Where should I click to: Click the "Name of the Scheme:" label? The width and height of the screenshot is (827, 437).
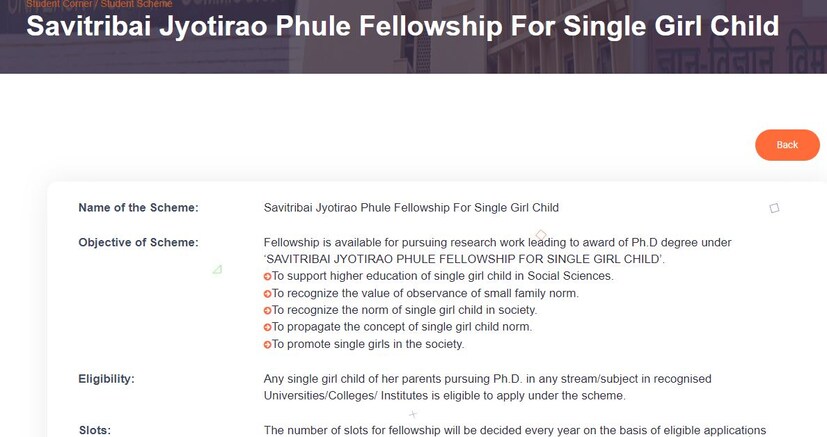pyautogui.click(x=138, y=208)
